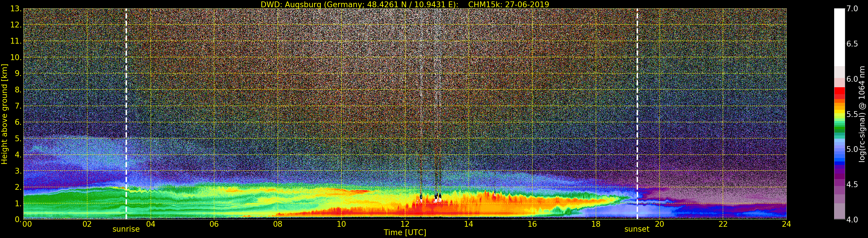868x238 pixels.
Task: Click the x-axis tick label '04'
Action: coord(151,224)
